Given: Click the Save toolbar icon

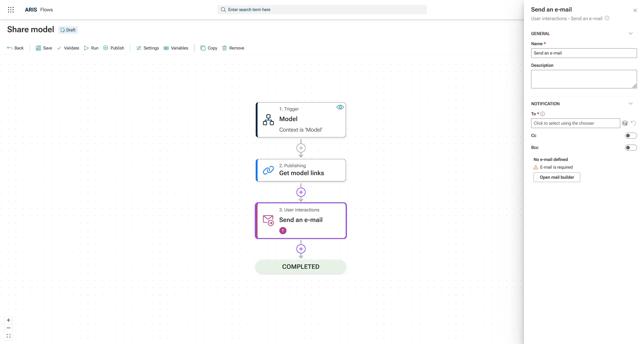Looking at the screenshot, I should coord(38,48).
